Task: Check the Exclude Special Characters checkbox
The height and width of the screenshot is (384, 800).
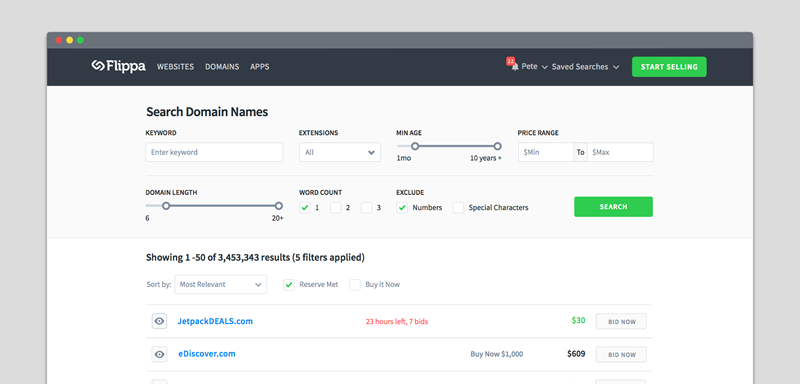Action: coord(459,208)
